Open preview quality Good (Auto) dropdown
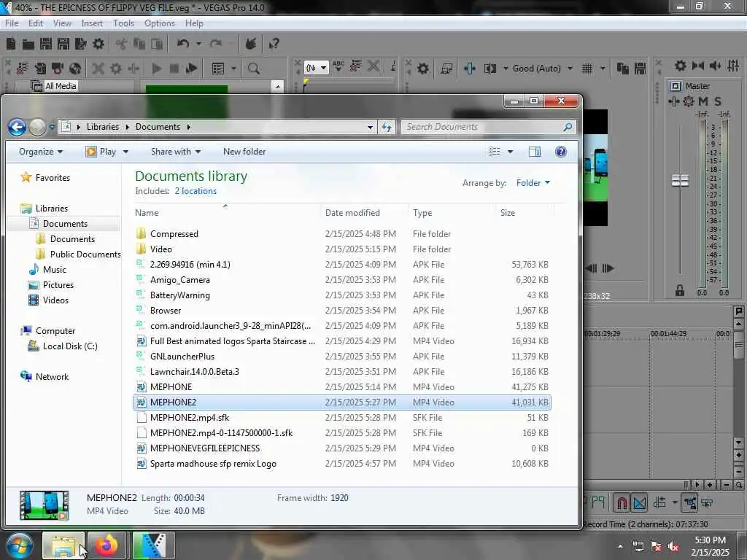The image size is (747, 560). tap(543, 69)
